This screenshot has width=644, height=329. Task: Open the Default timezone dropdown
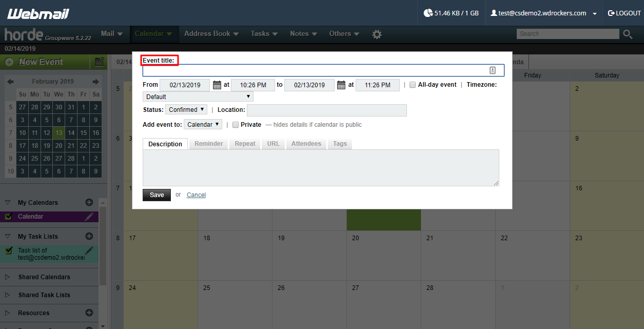[x=198, y=96]
